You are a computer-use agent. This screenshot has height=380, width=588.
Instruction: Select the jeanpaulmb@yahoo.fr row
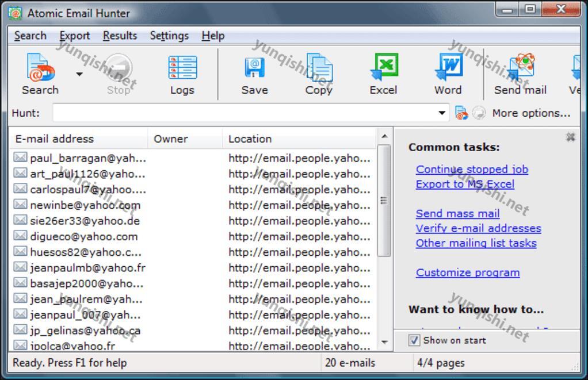coord(192,268)
